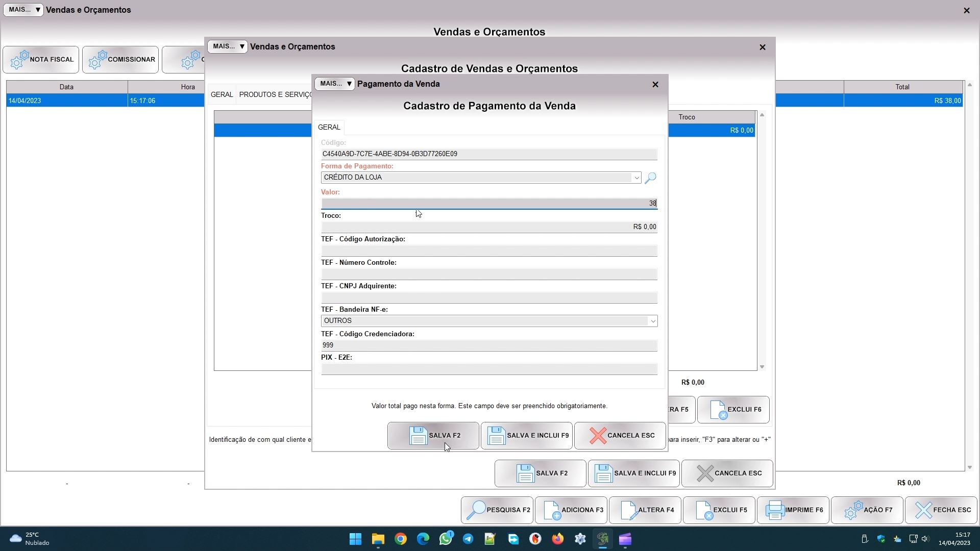This screenshot has height=551, width=980.
Task: Click FECHA ESC button
Action: point(941,510)
